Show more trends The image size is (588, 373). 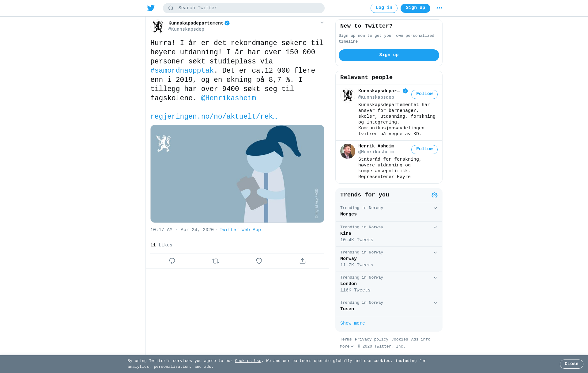coord(352,323)
